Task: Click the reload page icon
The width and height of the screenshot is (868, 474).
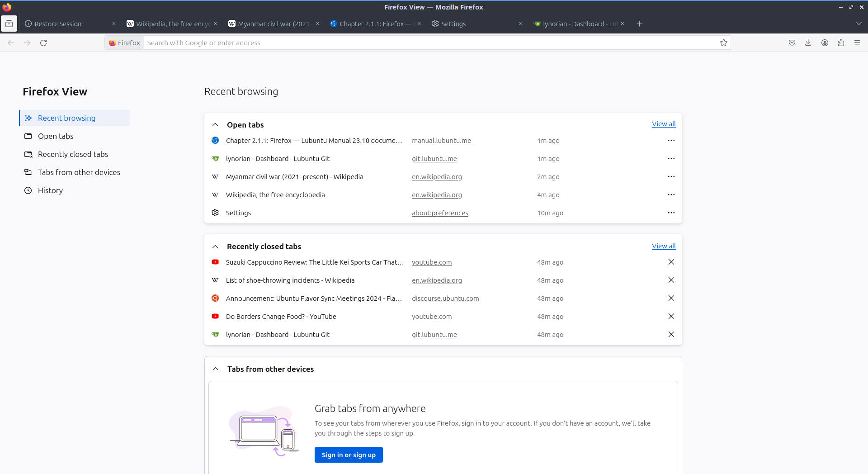Action: click(x=43, y=43)
